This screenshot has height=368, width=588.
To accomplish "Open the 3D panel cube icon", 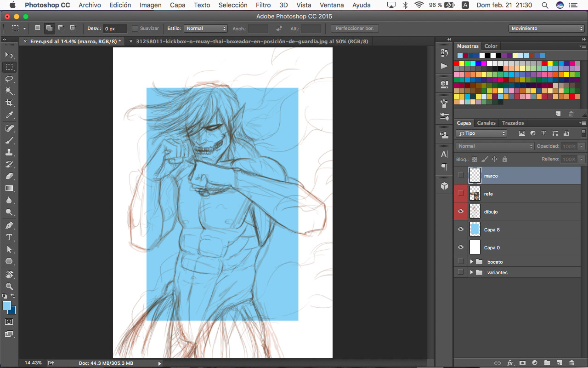I will [444, 186].
